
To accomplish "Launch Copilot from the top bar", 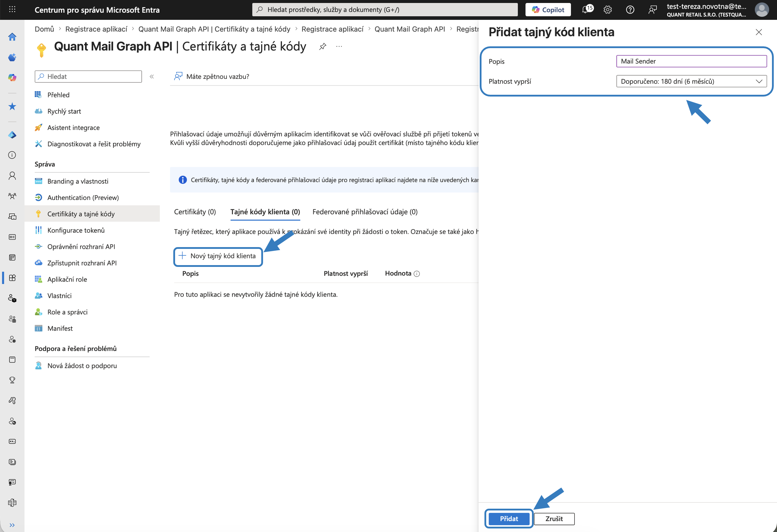I will pos(548,10).
